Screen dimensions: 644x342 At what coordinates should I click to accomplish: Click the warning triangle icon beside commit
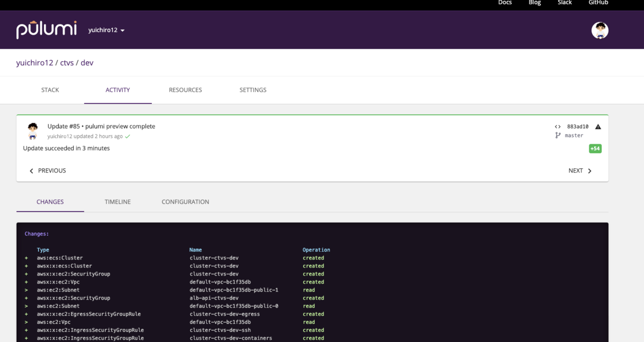pos(598,127)
